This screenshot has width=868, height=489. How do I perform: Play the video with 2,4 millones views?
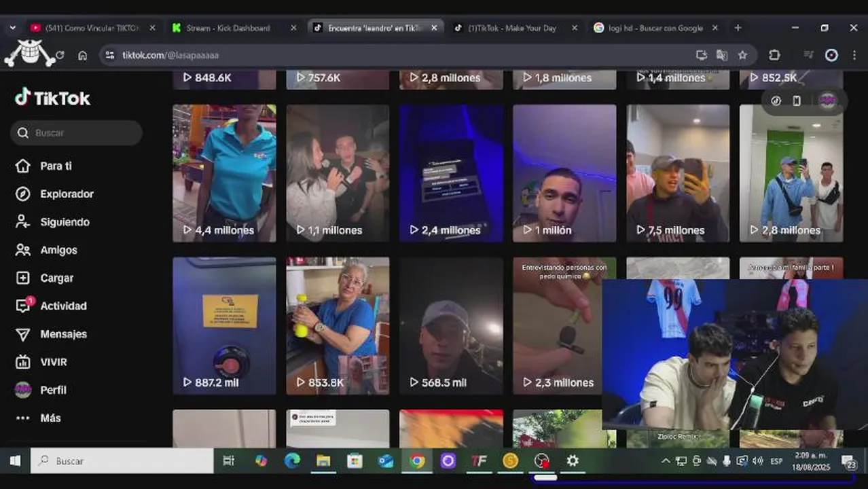451,173
